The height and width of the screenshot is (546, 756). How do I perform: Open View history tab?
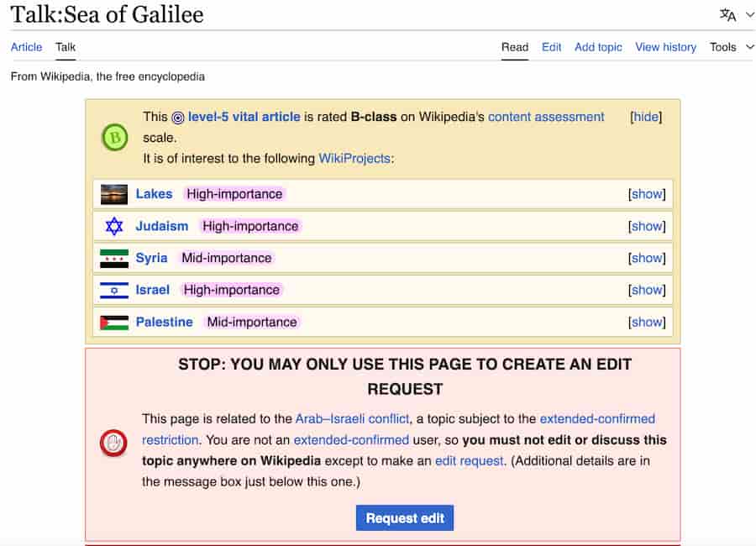click(x=665, y=47)
